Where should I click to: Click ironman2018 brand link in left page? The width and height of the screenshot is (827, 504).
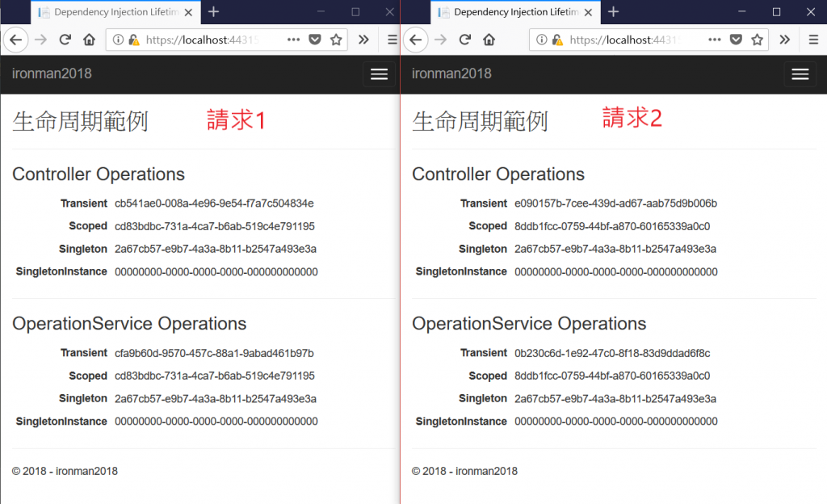pos(52,73)
